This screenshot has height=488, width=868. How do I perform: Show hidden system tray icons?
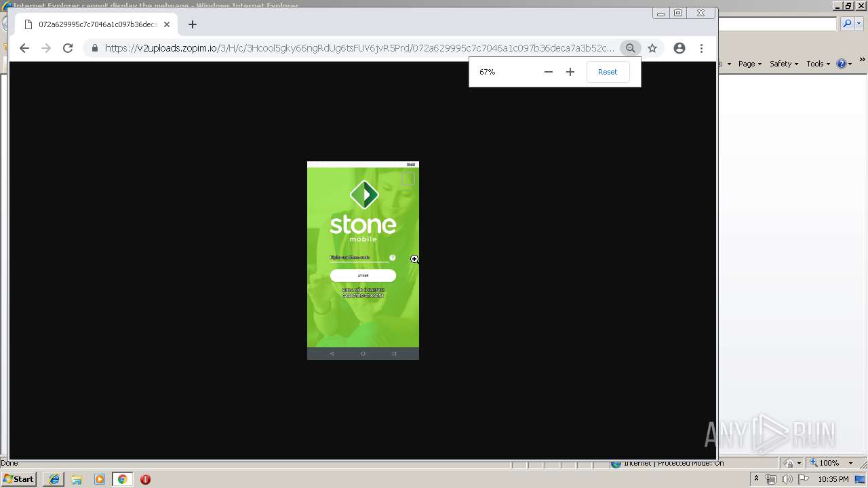point(757,479)
